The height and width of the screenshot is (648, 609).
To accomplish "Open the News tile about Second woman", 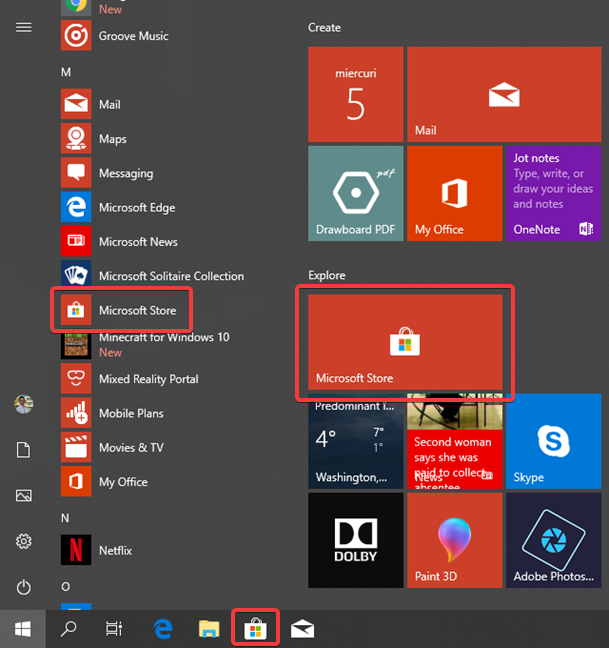I will (x=454, y=441).
